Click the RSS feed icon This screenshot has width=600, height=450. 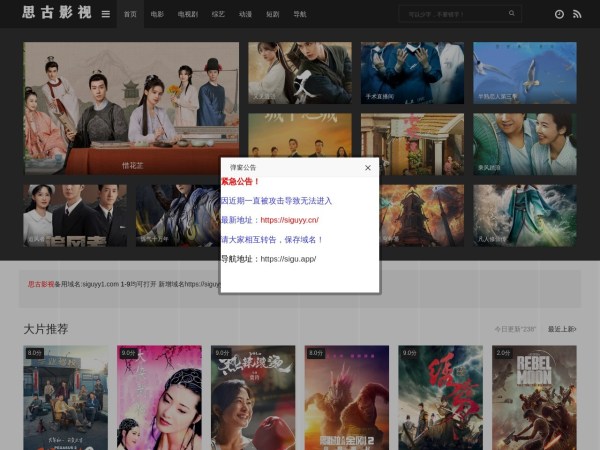[x=577, y=14]
